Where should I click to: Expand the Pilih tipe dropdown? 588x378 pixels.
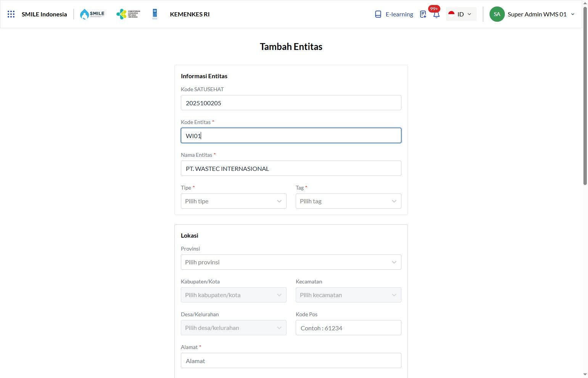coord(234,201)
